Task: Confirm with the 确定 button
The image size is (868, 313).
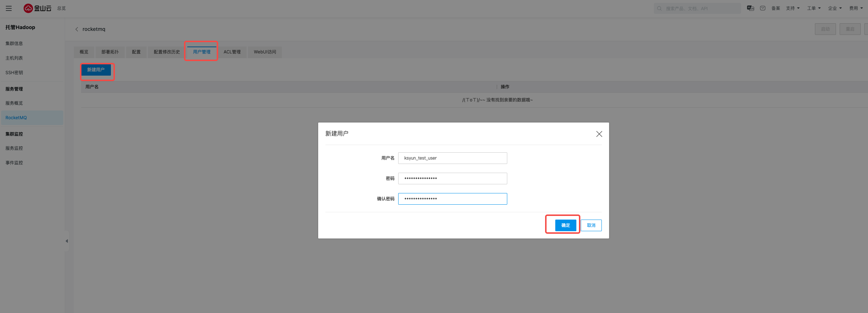Action: (x=566, y=225)
